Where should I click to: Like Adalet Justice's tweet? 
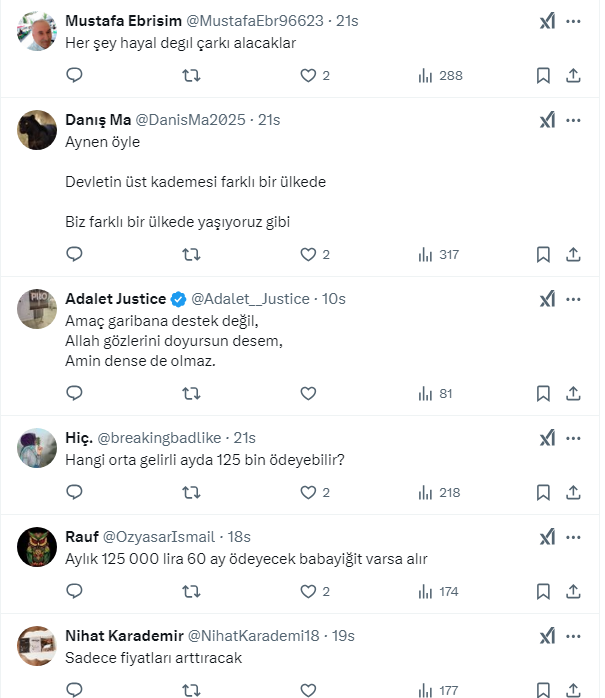click(x=308, y=393)
